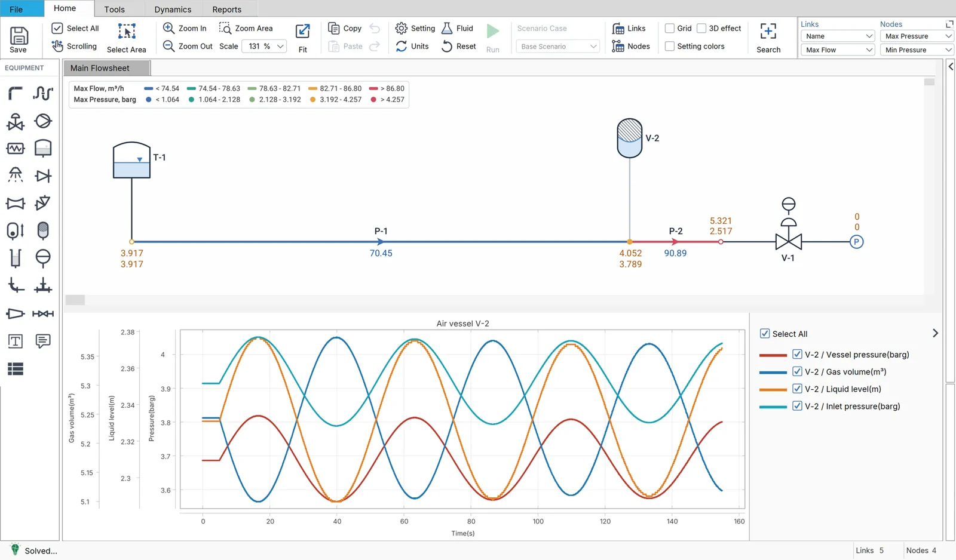Select the comment annotation tool icon
Image resolution: width=956 pixels, height=560 pixels.
(43, 341)
